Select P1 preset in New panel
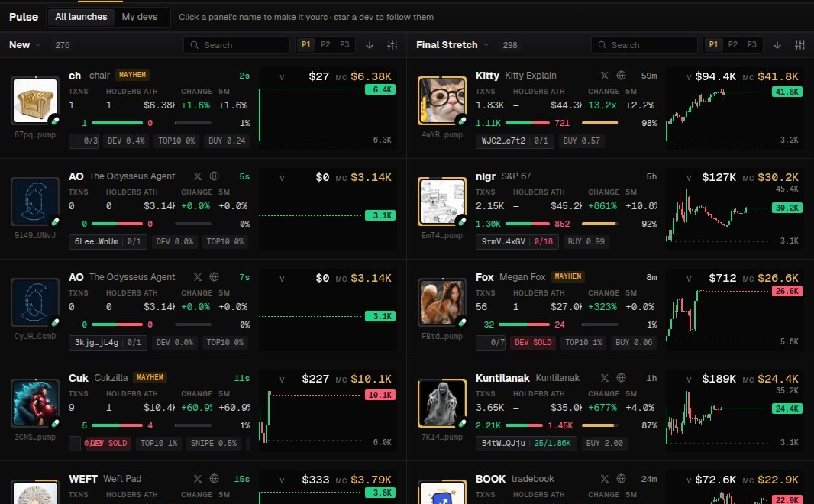 [306, 44]
